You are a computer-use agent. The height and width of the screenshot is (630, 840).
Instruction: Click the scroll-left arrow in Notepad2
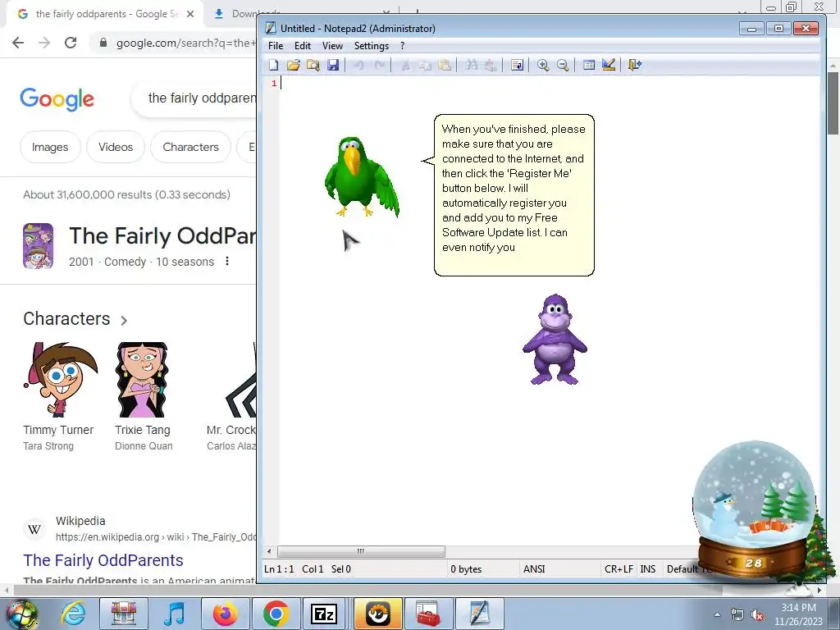[269, 551]
